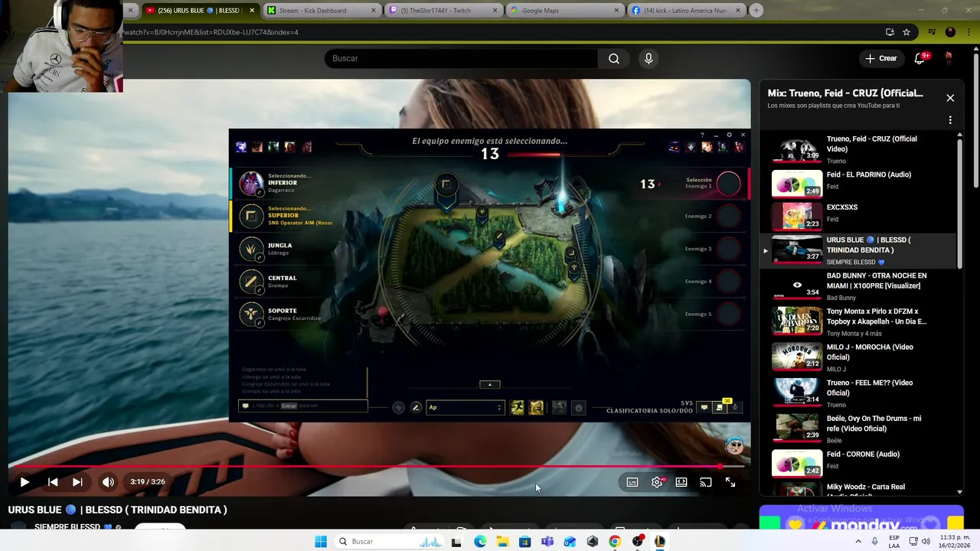Play the paused YouTube video
The image size is (980, 551).
[x=24, y=482]
